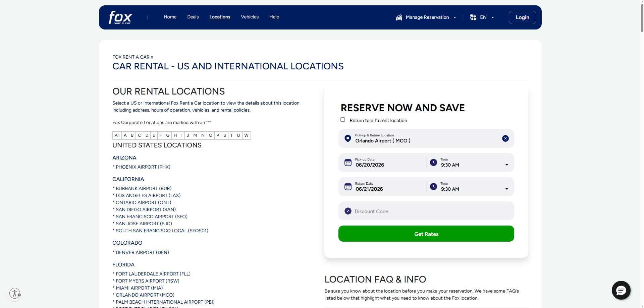This screenshot has width=644, height=308.
Task: Open Fort Myers Airport (RSW) location
Action: click(148, 281)
